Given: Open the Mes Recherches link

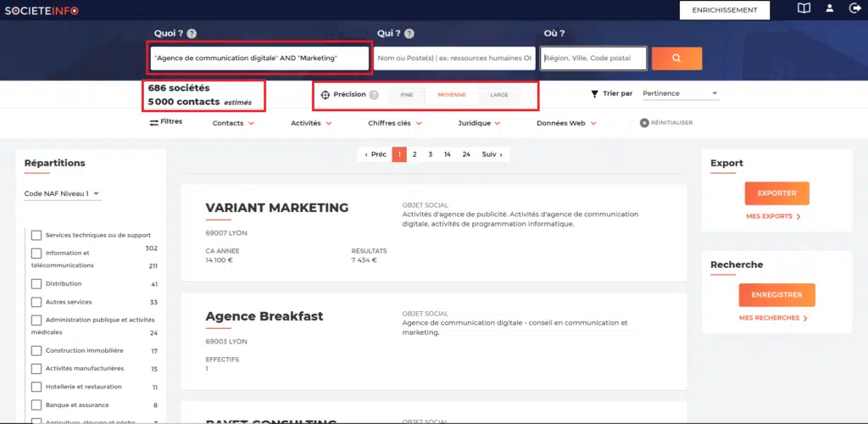Looking at the screenshot, I should (x=773, y=318).
